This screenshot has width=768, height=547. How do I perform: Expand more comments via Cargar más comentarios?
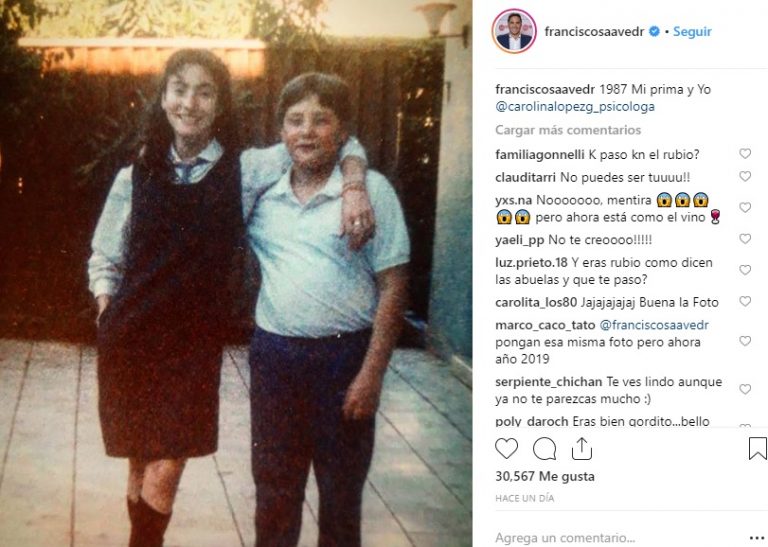pos(568,130)
